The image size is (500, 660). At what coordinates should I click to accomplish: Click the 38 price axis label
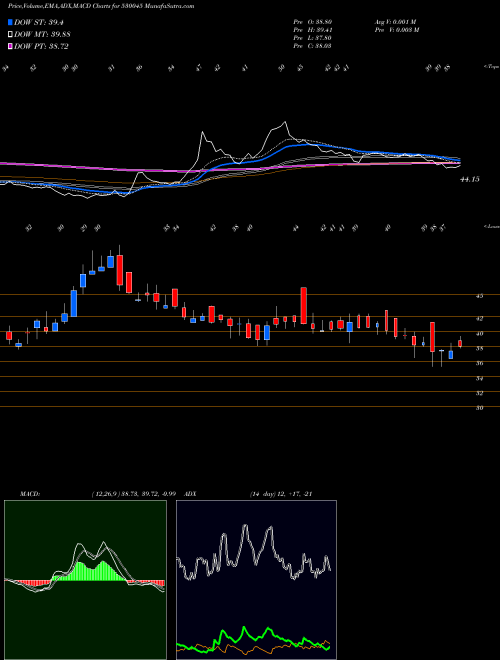pyautogui.click(x=479, y=349)
